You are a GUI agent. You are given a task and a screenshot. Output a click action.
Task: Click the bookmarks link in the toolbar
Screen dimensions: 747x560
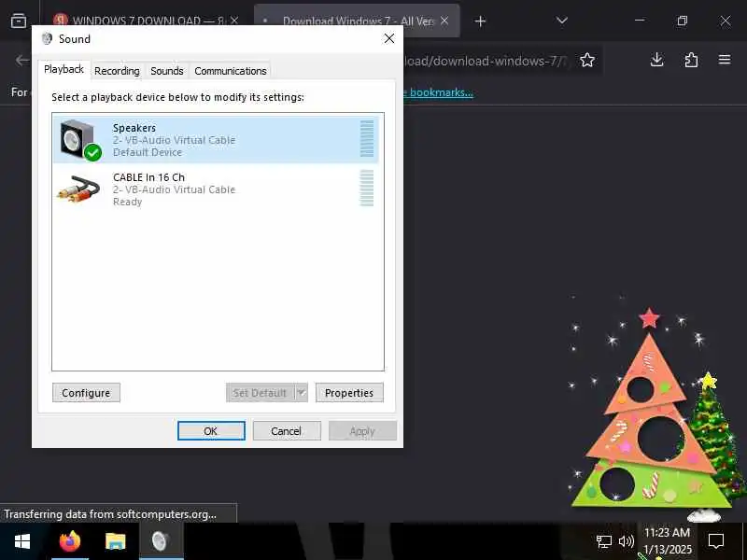(441, 92)
